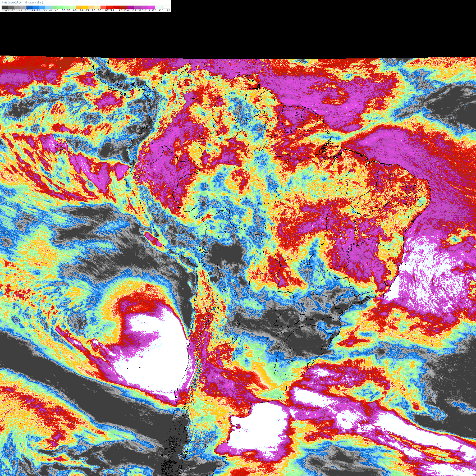This screenshot has width=476, height=476.
Task: Click the '4.5' legend value
Action: point(57,10)
